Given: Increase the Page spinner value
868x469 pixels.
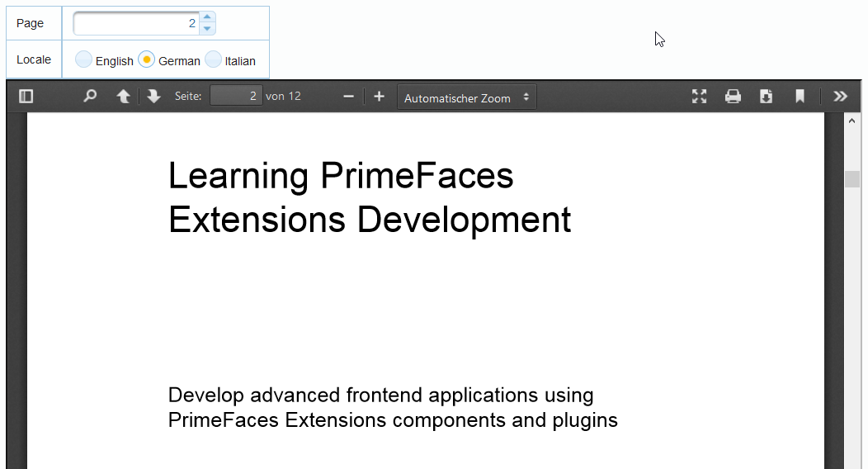Looking at the screenshot, I should pos(207,17).
